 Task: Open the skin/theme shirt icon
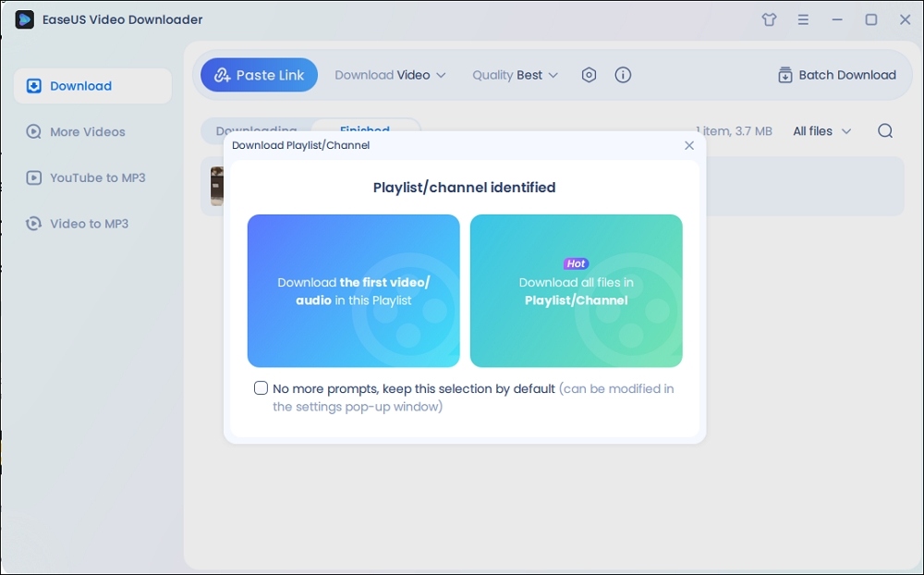point(769,19)
